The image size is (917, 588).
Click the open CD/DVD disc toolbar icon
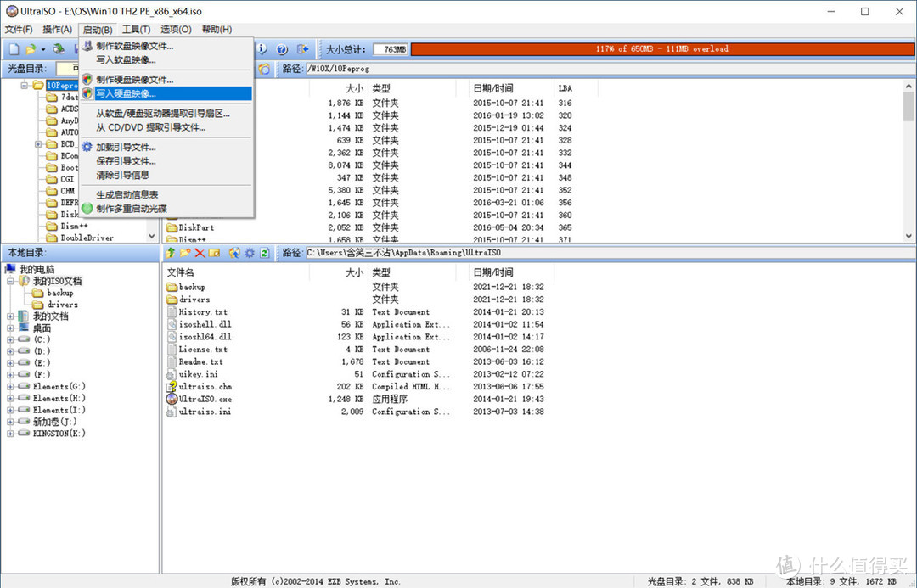[x=59, y=49]
